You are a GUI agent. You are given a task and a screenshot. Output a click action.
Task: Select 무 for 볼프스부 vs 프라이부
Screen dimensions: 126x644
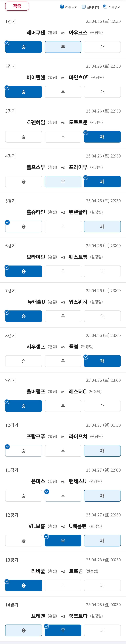coord(63,181)
